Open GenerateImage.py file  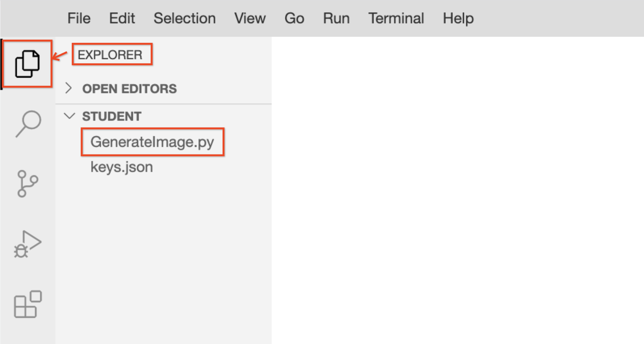click(x=152, y=142)
